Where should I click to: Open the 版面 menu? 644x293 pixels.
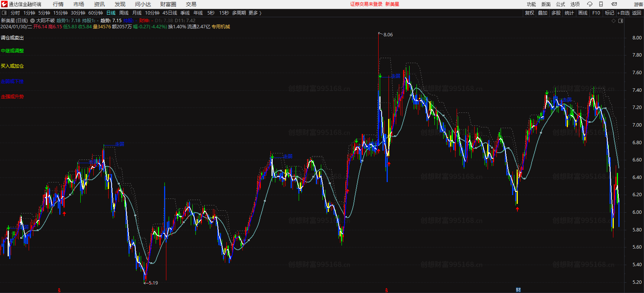546,4
